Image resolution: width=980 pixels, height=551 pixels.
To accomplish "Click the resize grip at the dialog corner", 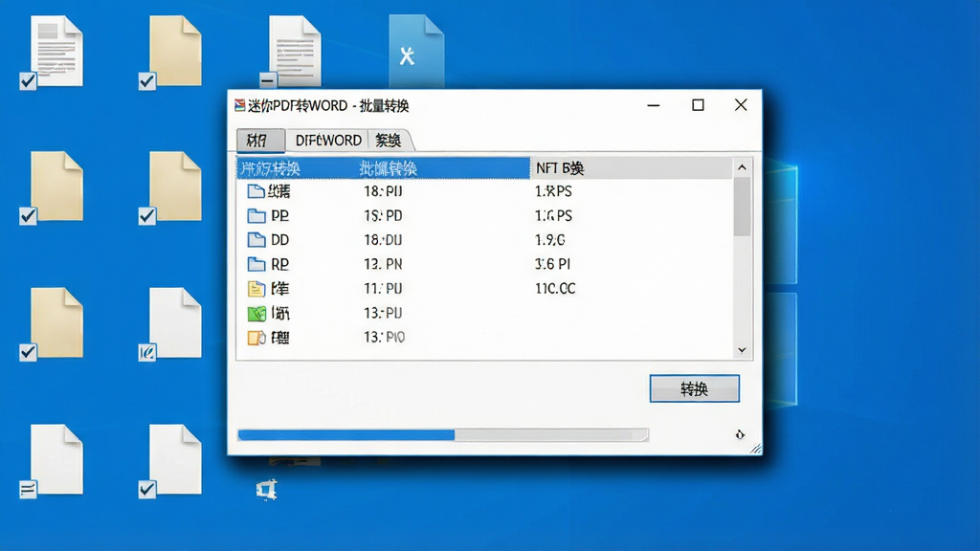I will tap(756, 448).
